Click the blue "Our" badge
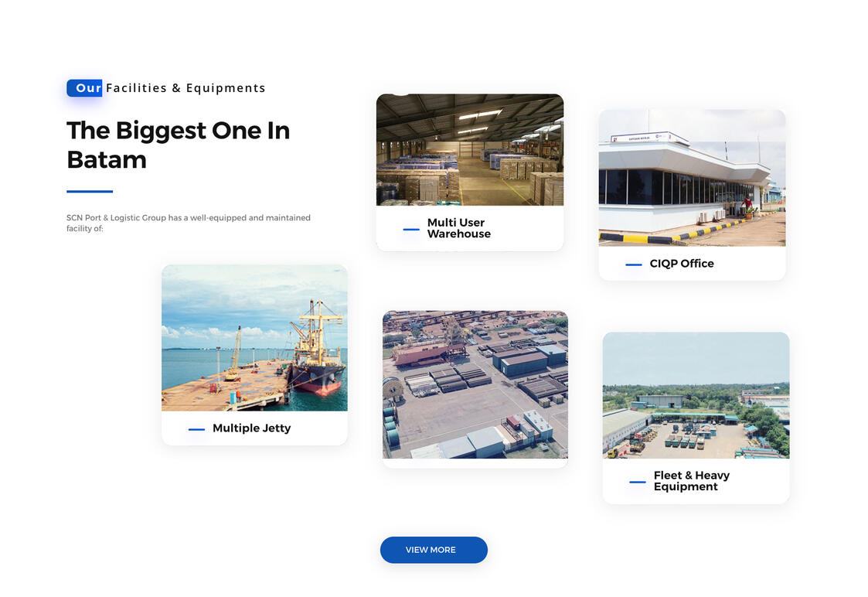The image size is (868, 597). pos(85,88)
